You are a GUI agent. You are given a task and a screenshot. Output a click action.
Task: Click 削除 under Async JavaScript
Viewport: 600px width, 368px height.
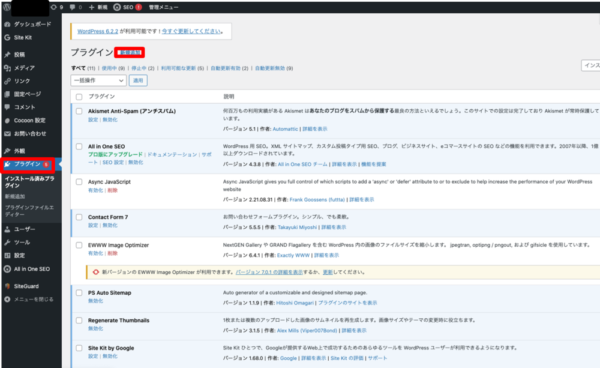[x=112, y=190]
